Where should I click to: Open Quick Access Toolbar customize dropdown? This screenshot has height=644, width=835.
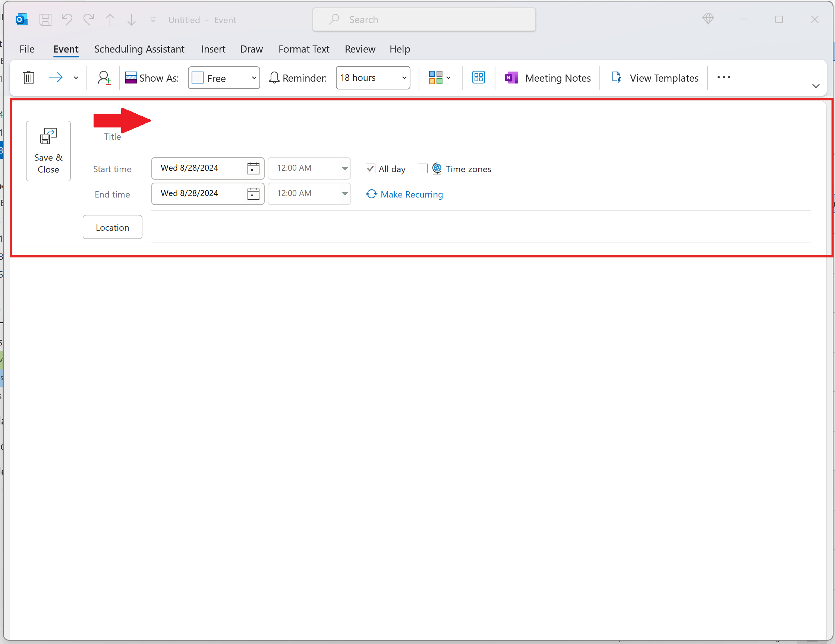click(153, 19)
